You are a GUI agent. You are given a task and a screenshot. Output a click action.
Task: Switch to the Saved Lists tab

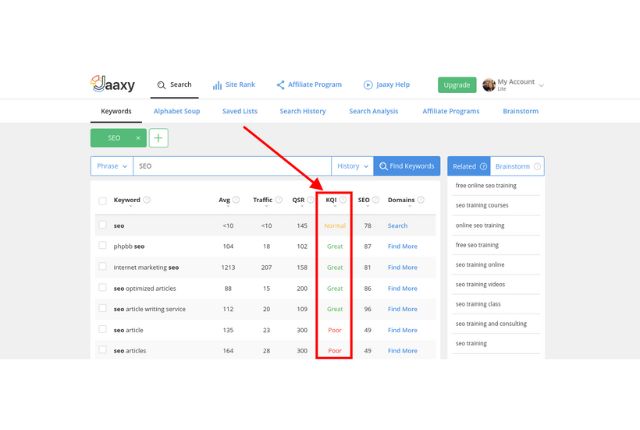pos(240,111)
